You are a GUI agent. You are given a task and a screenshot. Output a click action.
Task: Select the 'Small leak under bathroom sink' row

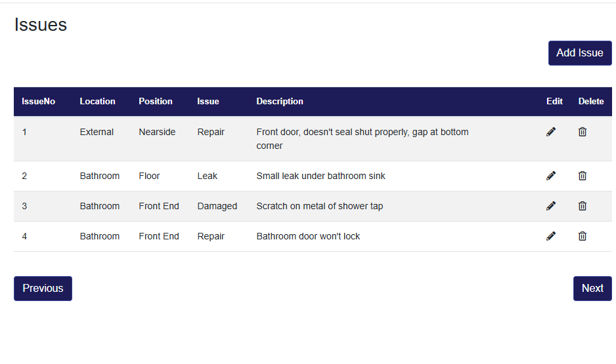coord(320,176)
